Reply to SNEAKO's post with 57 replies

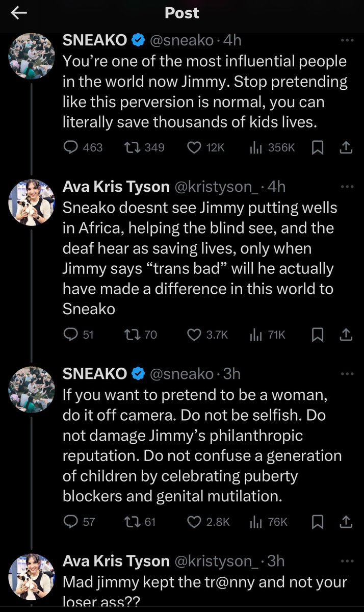click(x=70, y=522)
